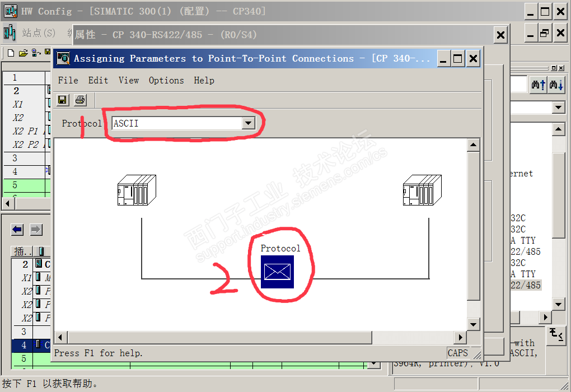Open the 站点(S) menu in HW Config
571x392 pixels.
click(39, 33)
